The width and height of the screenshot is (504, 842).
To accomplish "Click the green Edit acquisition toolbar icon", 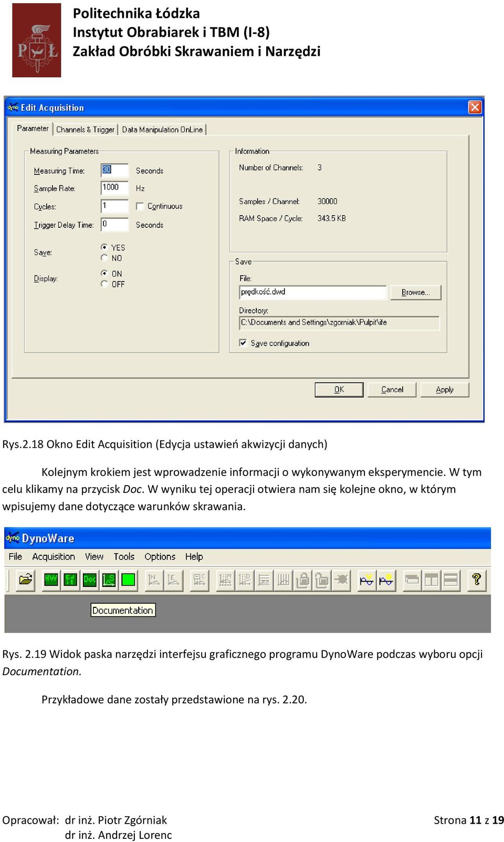I will pyautogui.click(x=70, y=580).
